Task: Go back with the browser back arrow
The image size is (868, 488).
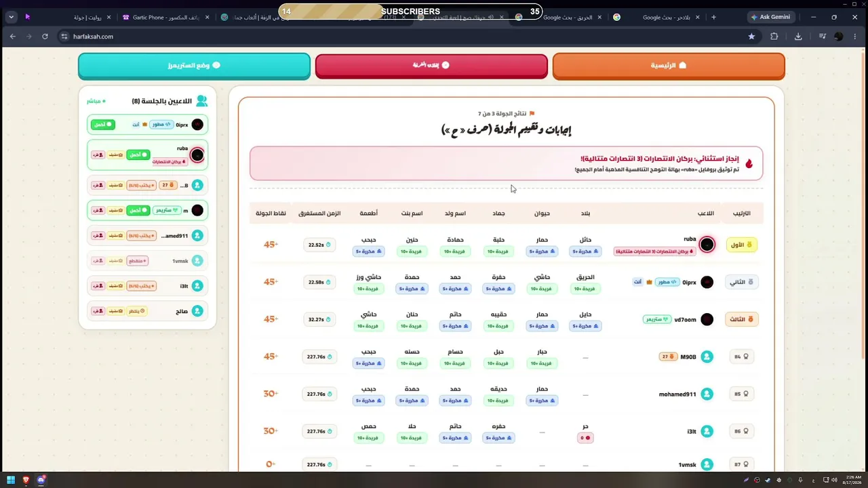Action: [x=12, y=37]
